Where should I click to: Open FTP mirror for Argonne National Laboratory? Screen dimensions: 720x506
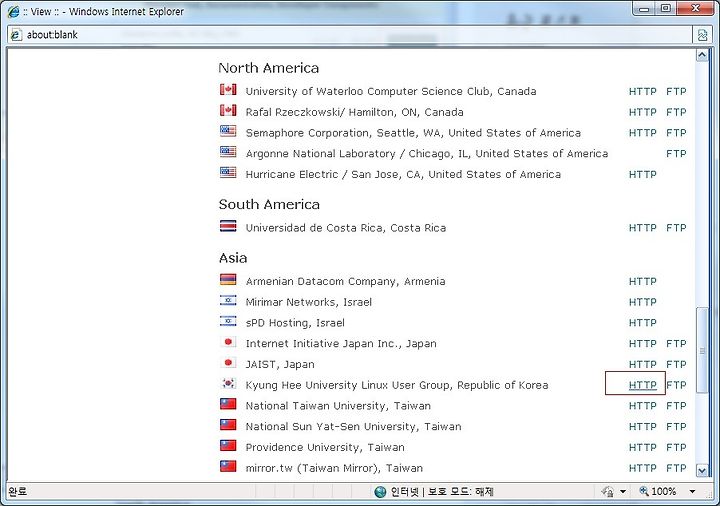click(x=676, y=154)
